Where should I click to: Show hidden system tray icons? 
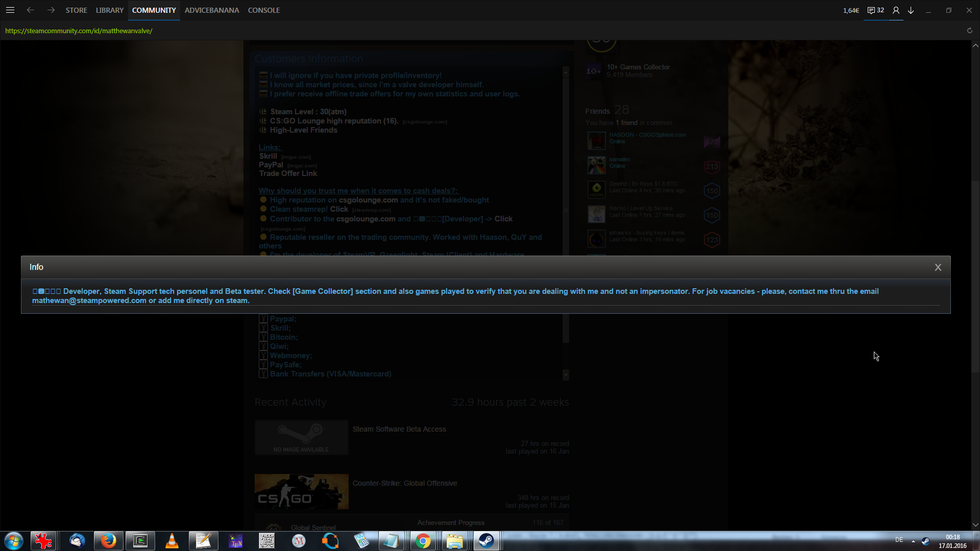pyautogui.click(x=913, y=541)
